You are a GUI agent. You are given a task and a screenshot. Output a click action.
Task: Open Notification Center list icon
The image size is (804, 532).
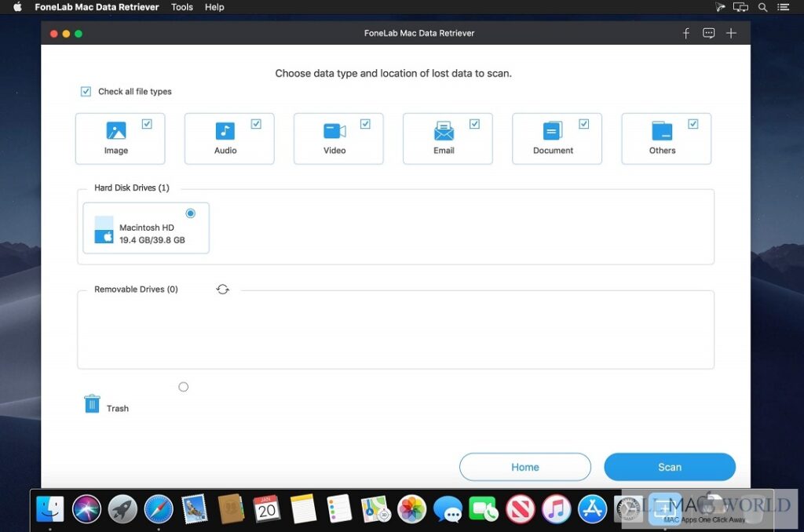click(783, 7)
